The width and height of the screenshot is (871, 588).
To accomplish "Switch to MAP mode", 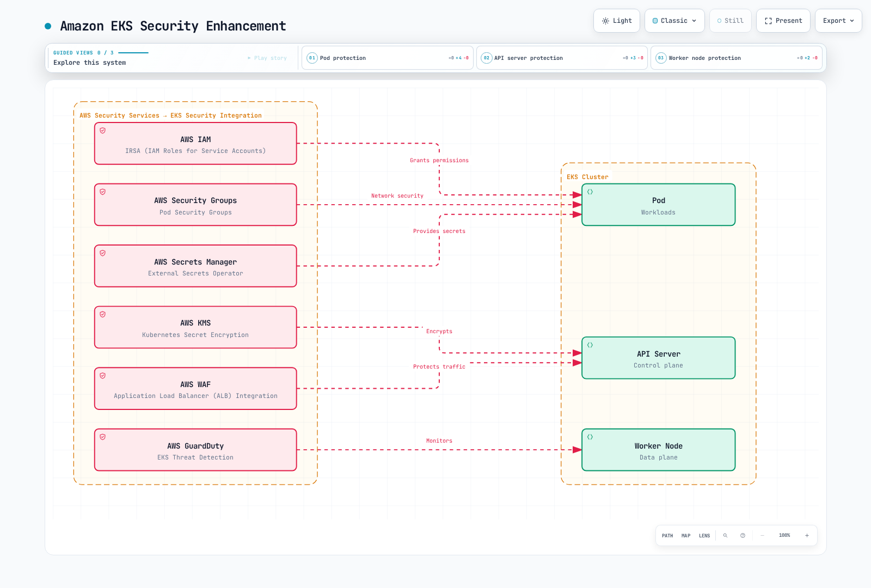I will [686, 536].
